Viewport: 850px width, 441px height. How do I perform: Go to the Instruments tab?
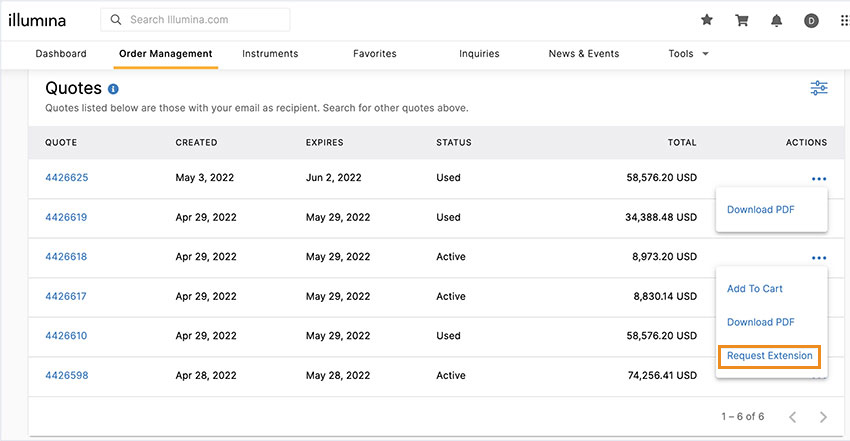pos(270,54)
